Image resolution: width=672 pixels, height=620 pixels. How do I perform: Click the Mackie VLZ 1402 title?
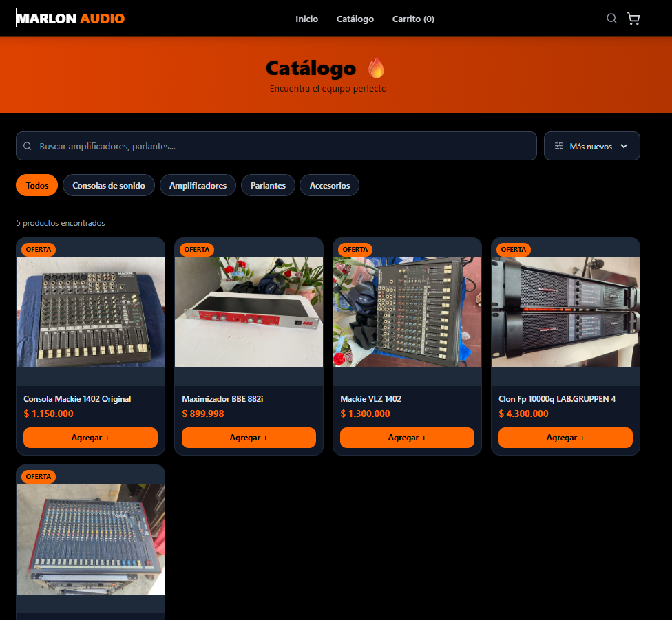coord(370,398)
